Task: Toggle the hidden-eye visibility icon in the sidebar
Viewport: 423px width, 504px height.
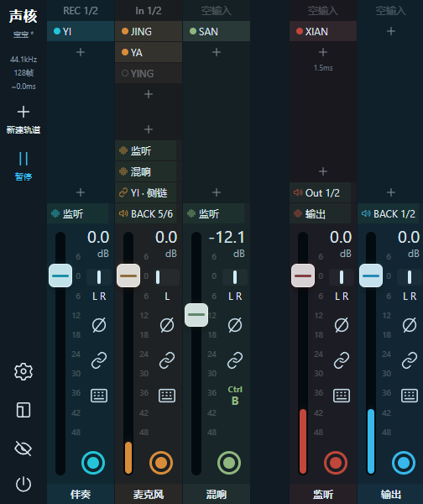Action: tap(23, 449)
